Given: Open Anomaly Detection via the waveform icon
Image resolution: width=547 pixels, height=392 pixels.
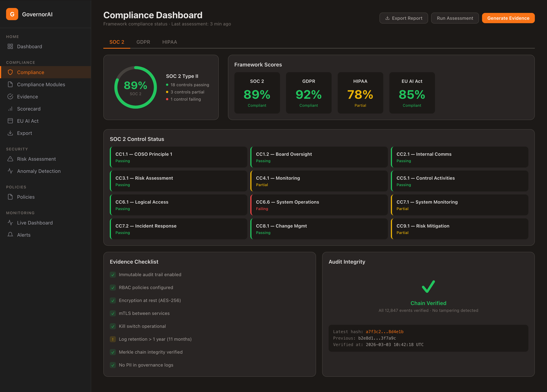Looking at the screenshot, I should (10, 171).
